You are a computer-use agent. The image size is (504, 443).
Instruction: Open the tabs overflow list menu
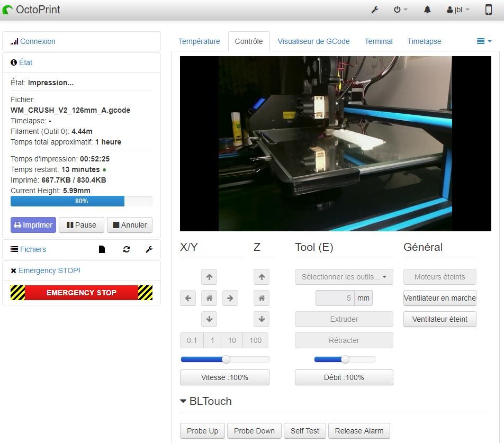point(484,41)
